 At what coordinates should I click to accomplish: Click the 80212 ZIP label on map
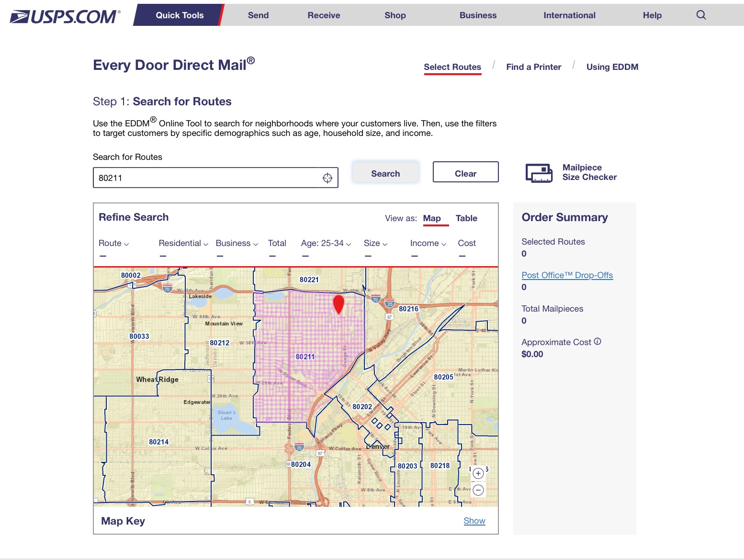tap(219, 343)
